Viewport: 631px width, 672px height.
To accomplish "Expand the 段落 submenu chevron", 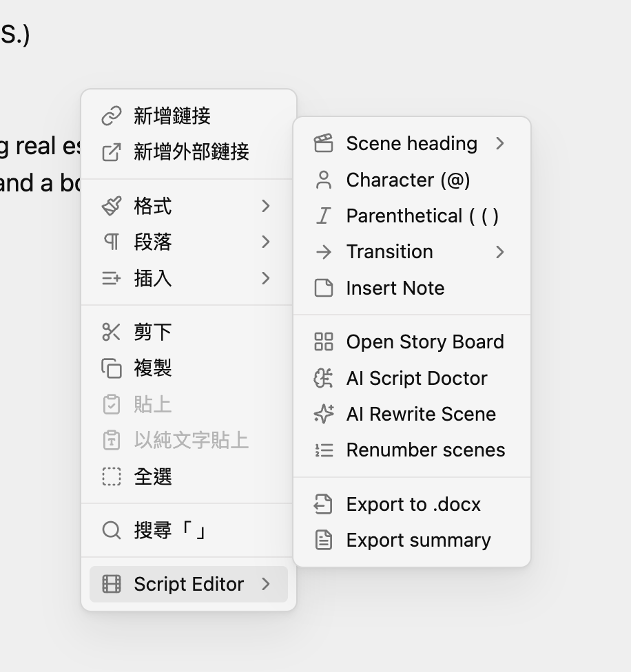I will point(266,242).
